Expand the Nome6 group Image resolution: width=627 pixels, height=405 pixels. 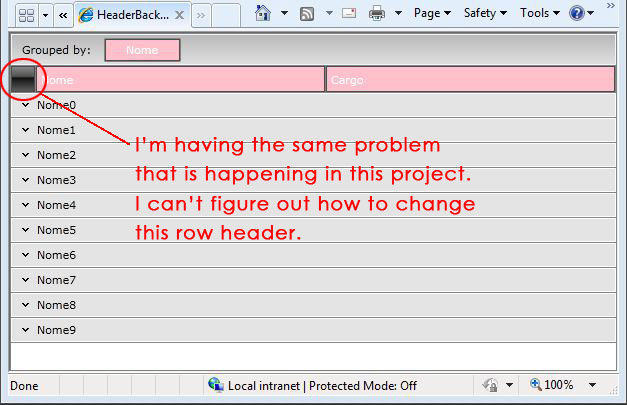click(x=26, y=255)
